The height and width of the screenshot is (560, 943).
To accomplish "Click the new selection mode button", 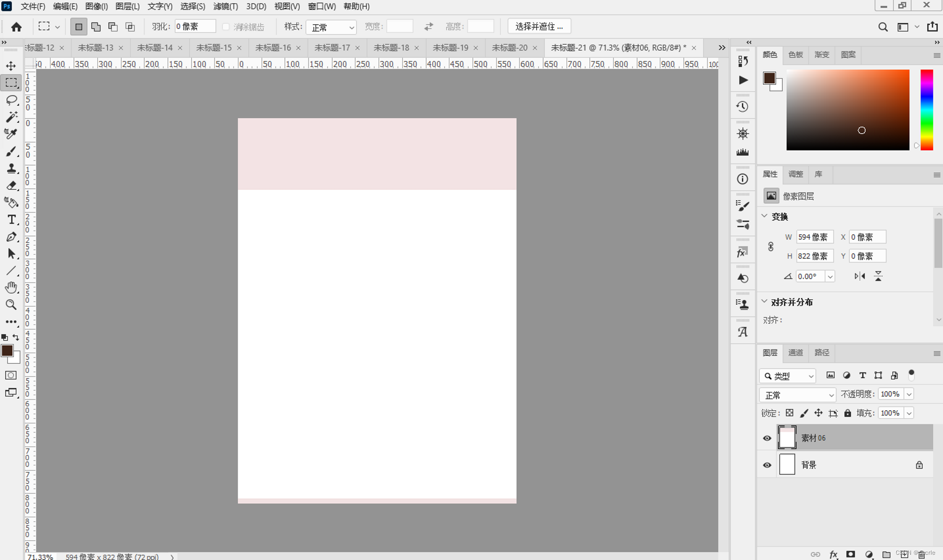I will tap(78, 27).
